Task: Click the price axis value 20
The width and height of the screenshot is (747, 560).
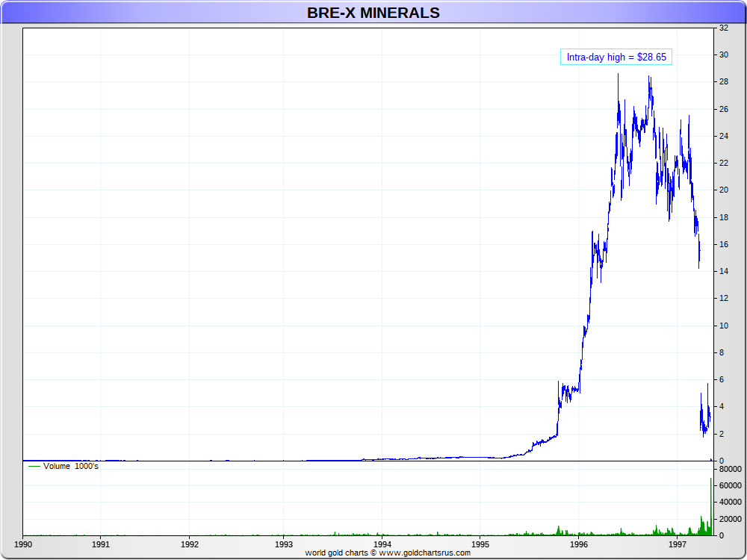Action: click(x=724, y=190)
